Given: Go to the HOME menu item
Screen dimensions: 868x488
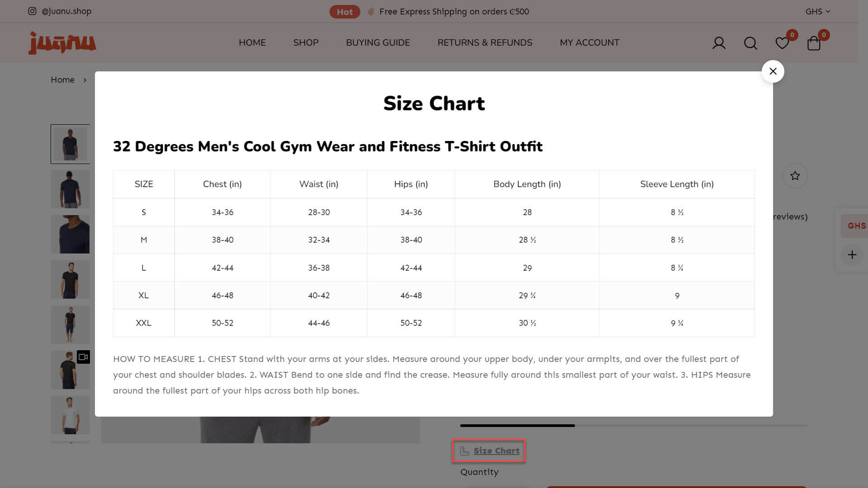Looking at the screenshot, I should click(x=252, y=42).
